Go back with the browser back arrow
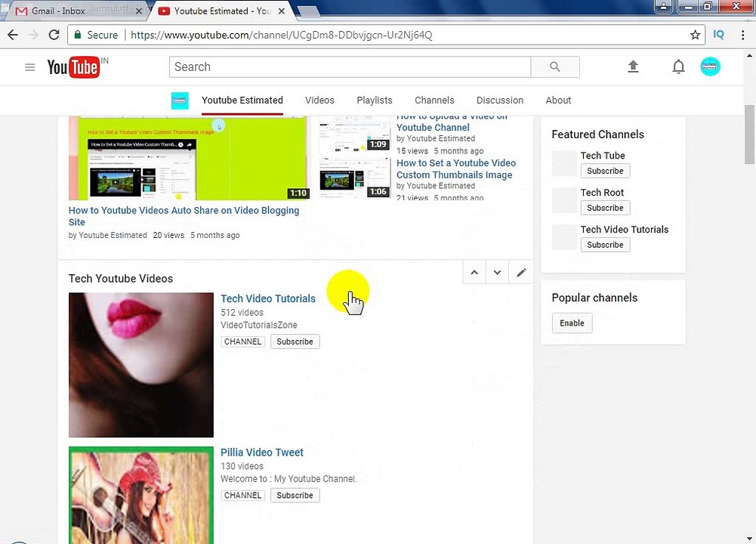This screenshot has width=756, height=544. 13,35
